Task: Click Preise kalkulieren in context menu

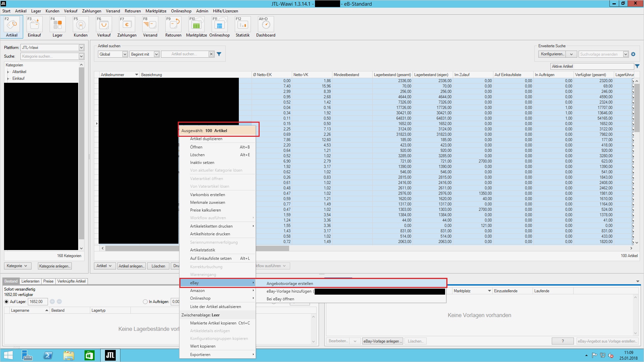Action: click(205, 210)
